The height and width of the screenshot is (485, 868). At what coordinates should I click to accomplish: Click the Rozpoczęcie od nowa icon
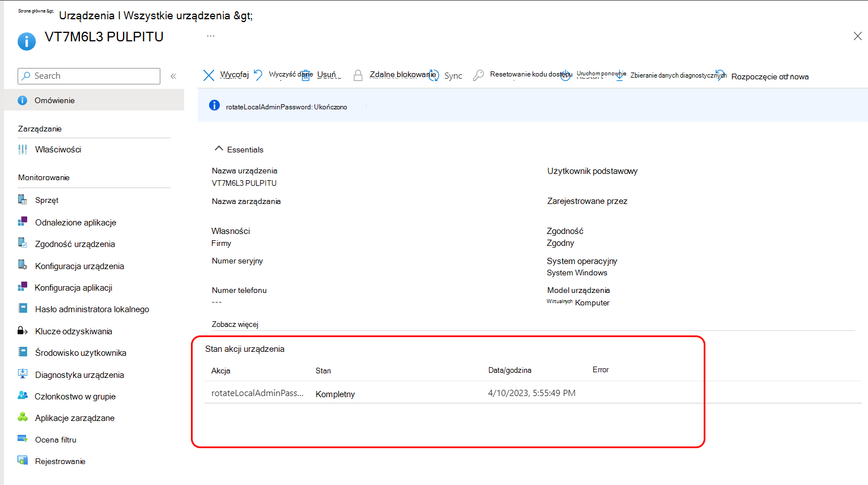[x=721, y=75]
